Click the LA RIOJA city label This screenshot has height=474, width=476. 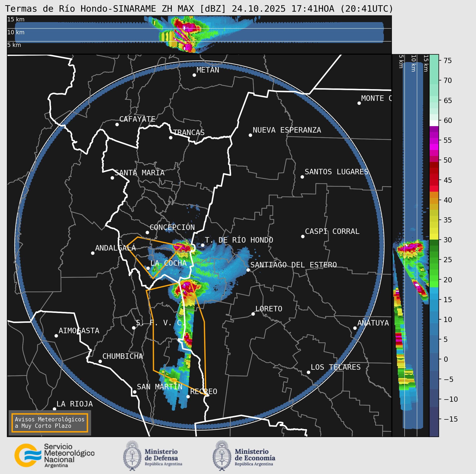point(75,404)
